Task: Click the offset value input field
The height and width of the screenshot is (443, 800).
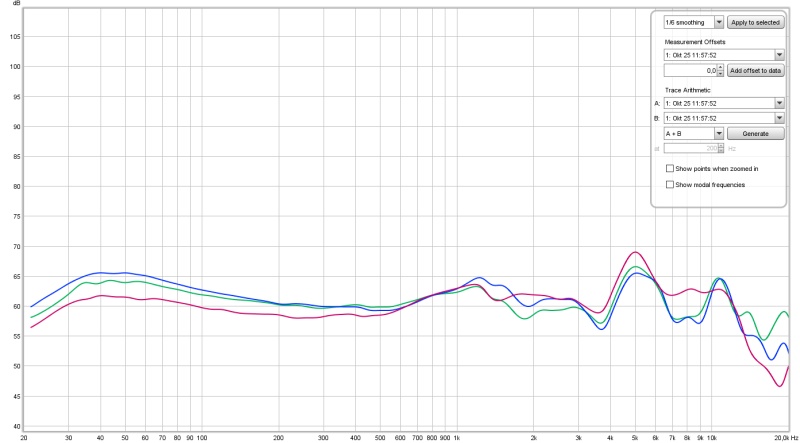Action: click(x=693, y=71)
